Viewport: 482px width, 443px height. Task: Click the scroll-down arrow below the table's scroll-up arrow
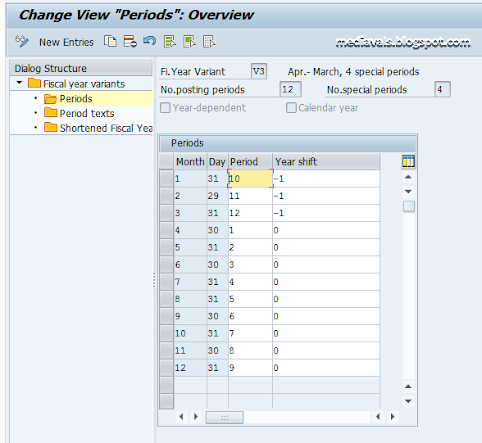point(408,191)
